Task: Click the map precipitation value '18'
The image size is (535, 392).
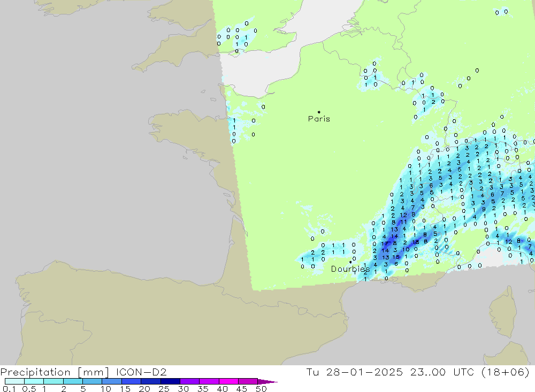Action: tap(415, 242)
